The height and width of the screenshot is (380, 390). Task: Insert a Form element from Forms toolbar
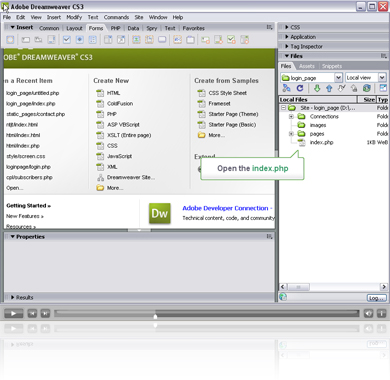tap(10, 40)
